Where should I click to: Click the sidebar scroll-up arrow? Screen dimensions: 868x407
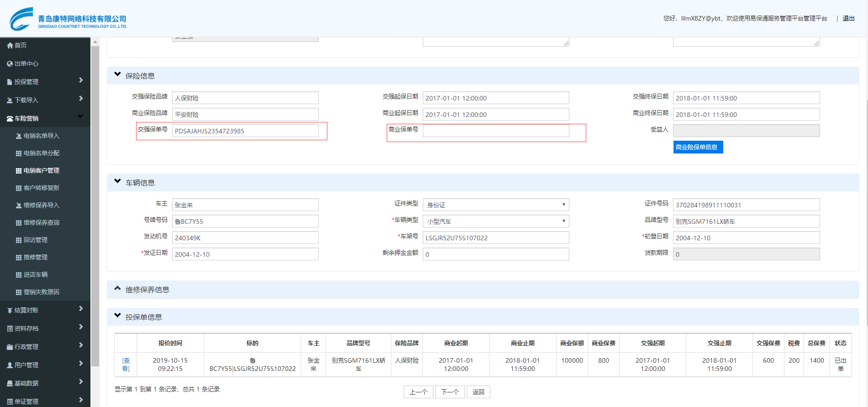coord(95,42)
